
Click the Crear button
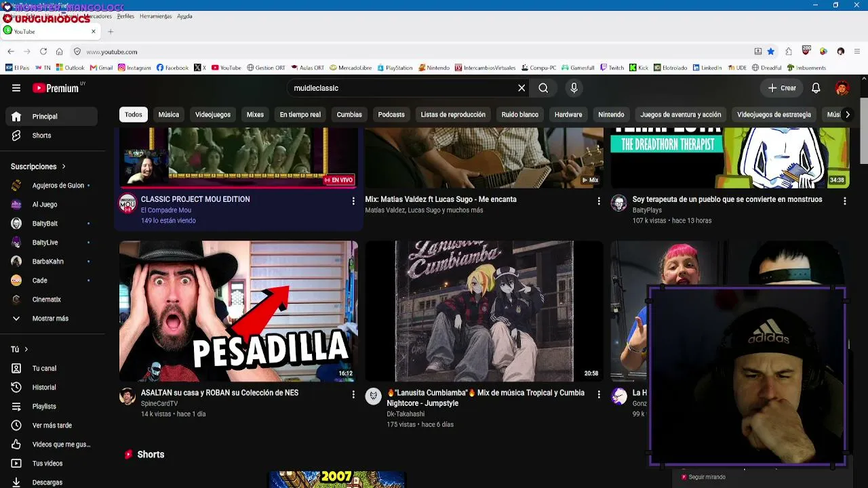(782, 88)
